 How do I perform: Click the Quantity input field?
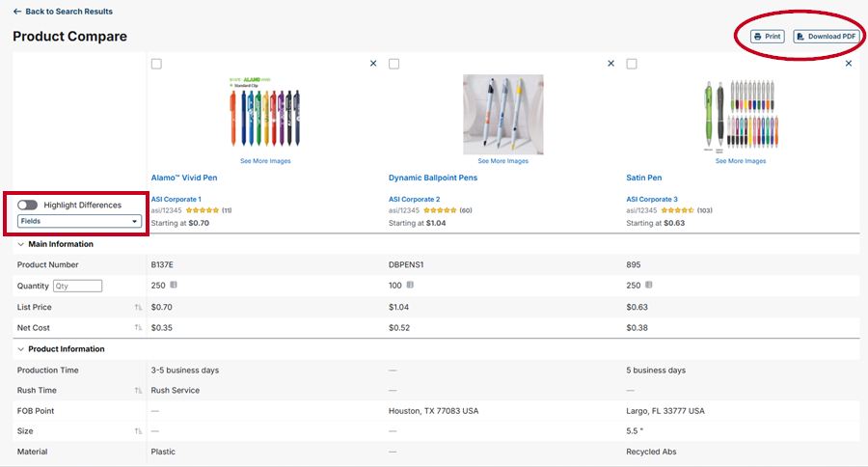click(x=77, y=286)
